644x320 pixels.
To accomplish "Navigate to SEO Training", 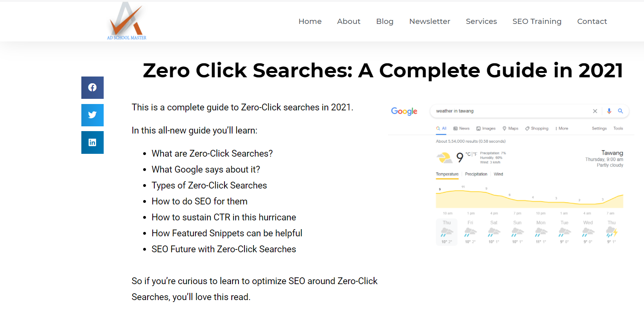I will [x=537, y=22].
